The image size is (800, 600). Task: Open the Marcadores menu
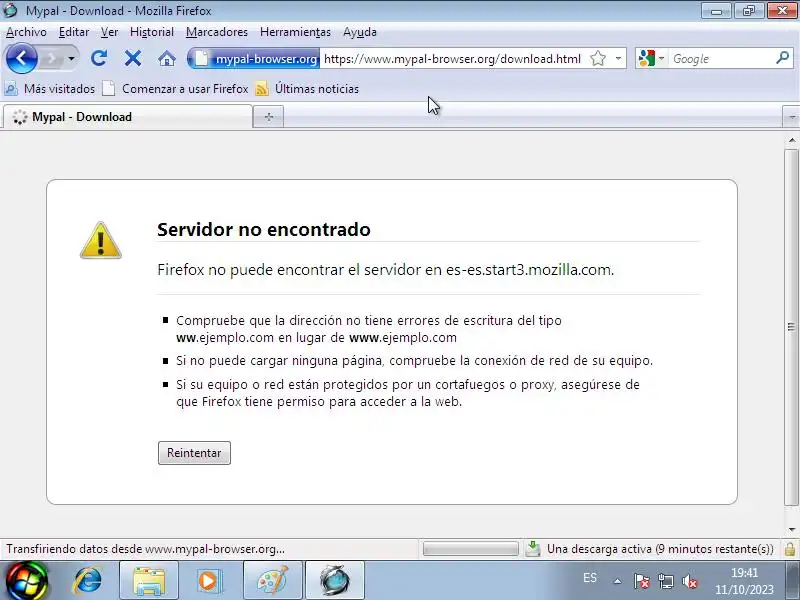[x=217, y=32]
